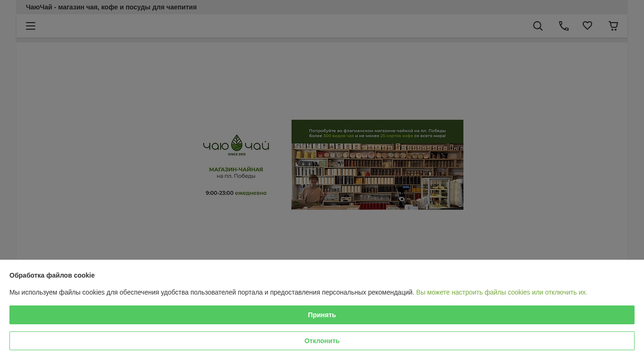Open the flagship store photo banner
The image size is (644, 362).
(x=377, y=165)
